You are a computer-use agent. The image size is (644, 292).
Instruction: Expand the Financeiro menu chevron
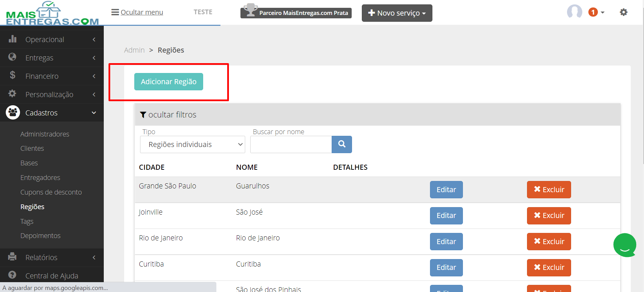(x=94, y=76)
